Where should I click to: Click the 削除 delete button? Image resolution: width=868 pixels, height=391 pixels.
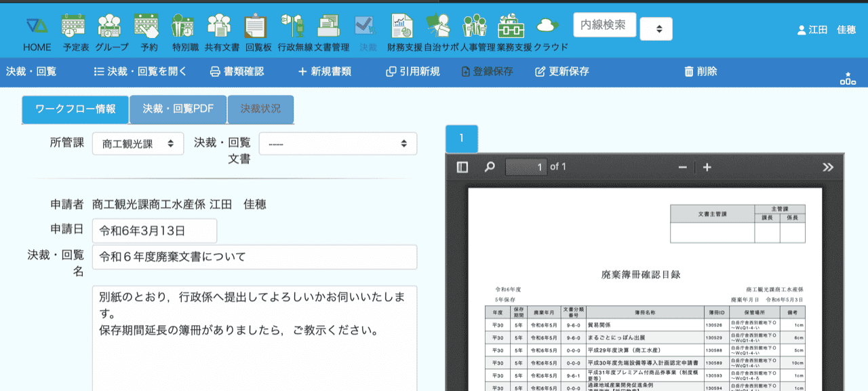pos(700,71)
